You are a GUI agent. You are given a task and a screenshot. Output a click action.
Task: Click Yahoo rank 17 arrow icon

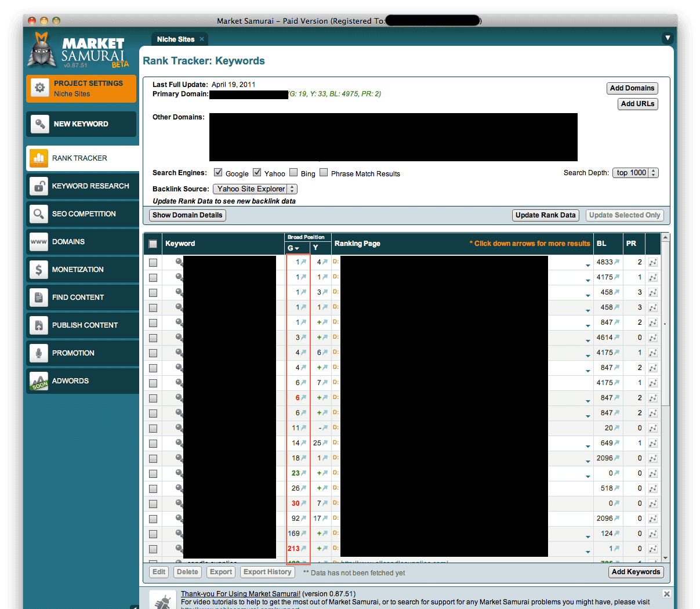(x=325, y=519)
